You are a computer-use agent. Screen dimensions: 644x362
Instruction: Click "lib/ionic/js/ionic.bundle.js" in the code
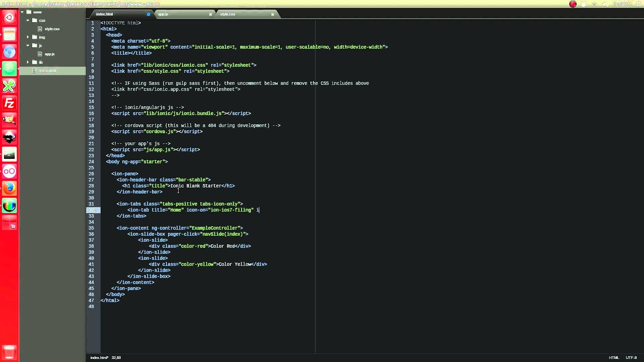pos(184,114)
